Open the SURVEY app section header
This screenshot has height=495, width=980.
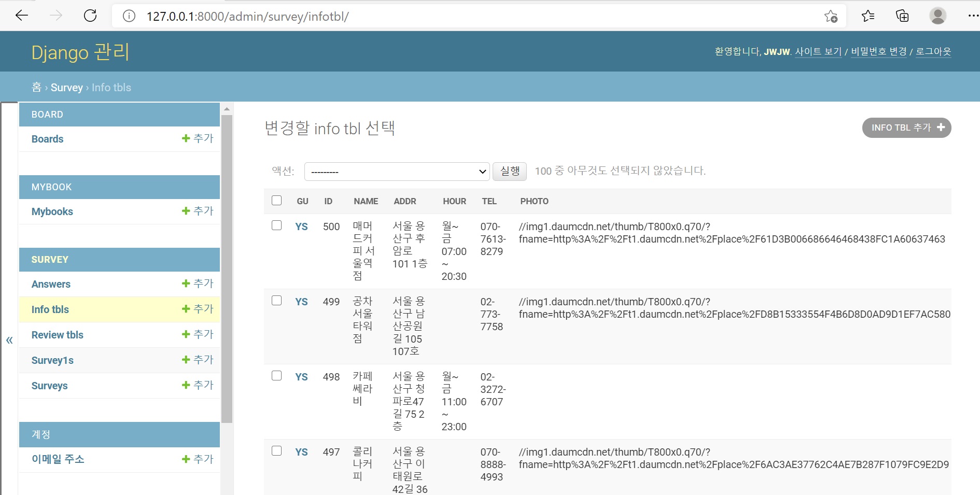(50, 260)
